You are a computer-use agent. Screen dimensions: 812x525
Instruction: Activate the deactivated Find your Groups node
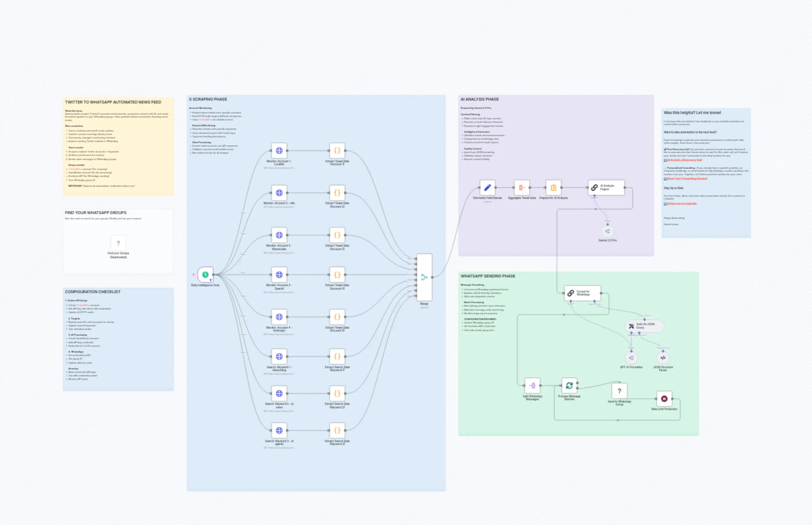(x=118, y=243)
